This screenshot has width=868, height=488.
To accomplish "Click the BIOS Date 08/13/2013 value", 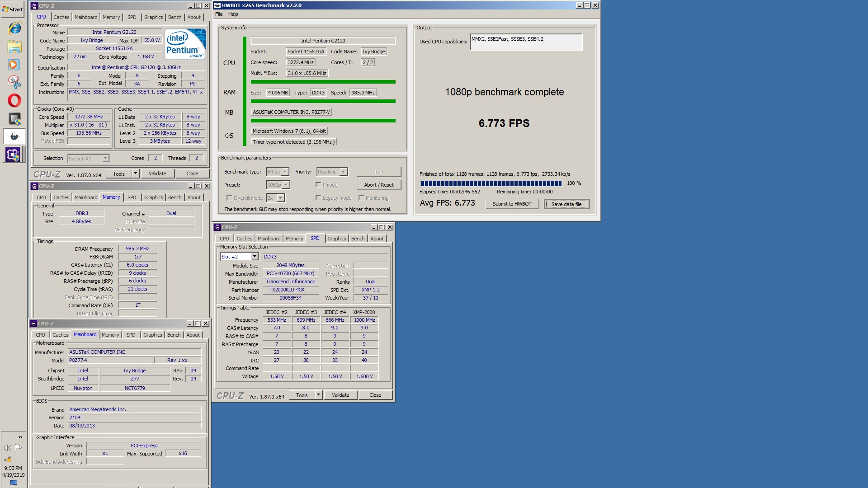I will pyautogui.click(x=134, y=426).
